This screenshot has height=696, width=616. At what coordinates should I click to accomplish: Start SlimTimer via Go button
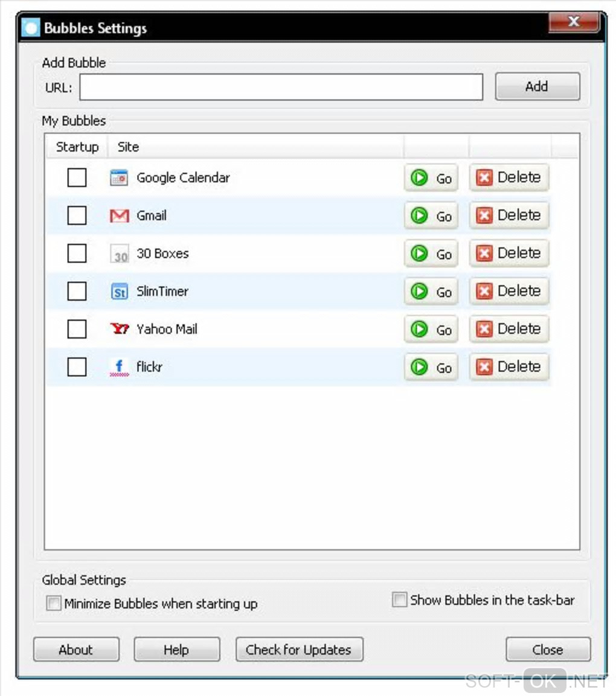pyautogui.click(x=431, y=292)
